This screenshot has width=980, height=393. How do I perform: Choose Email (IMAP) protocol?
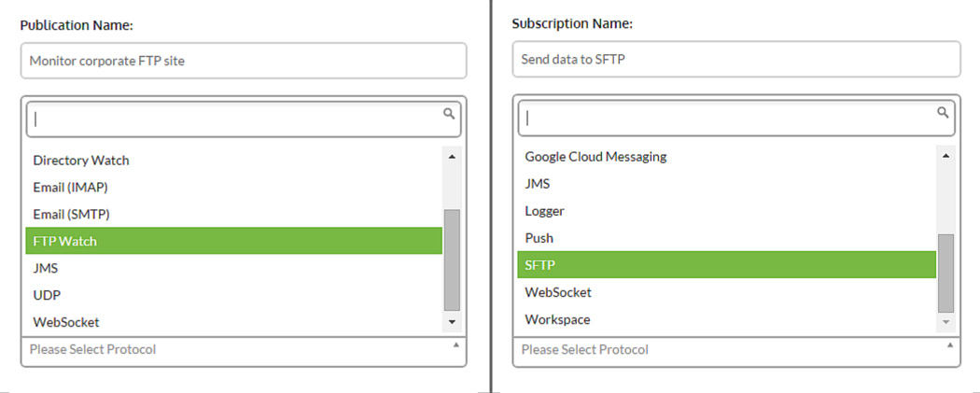(x=233, y=187)
